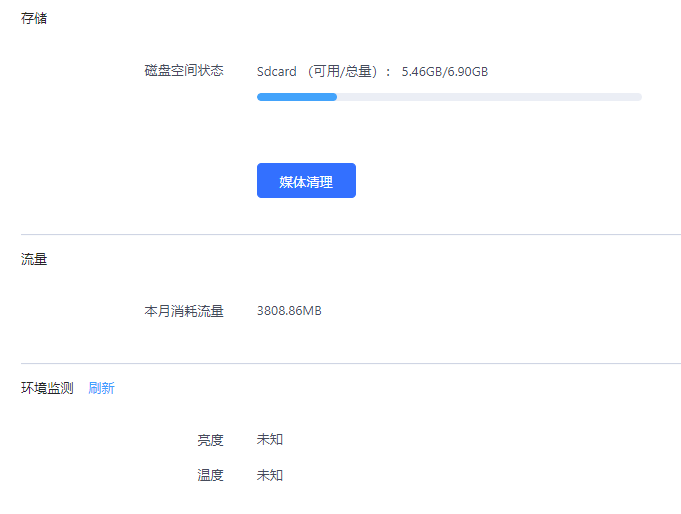681x514 pixels.
Task: Click the 亮度 label
Action: tap(210, 440)
